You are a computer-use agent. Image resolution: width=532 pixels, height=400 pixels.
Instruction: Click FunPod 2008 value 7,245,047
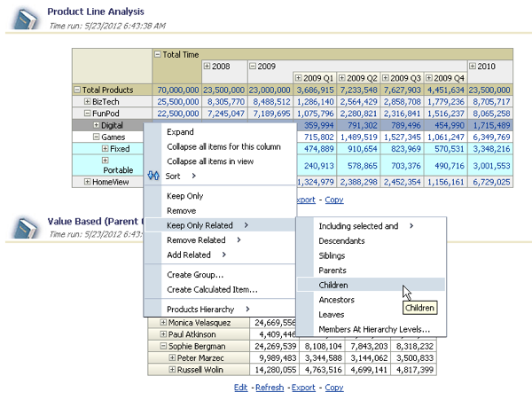[x=225, y=114]
